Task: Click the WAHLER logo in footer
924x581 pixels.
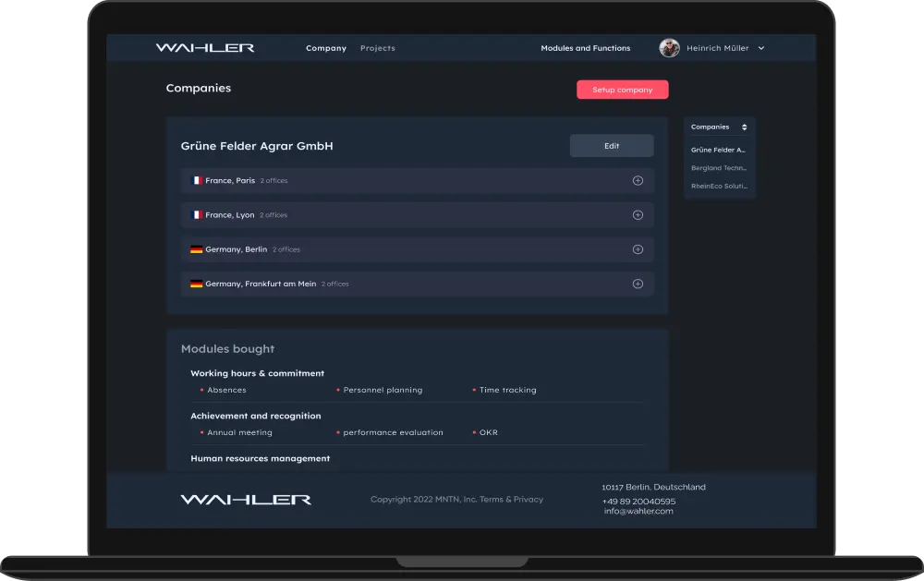Action: point(246,500)
